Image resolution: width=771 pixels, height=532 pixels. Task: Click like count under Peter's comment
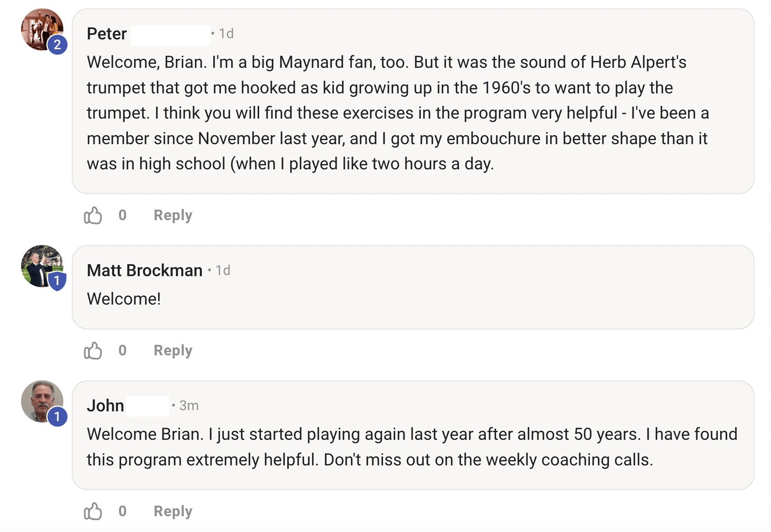tap(122, 215)
